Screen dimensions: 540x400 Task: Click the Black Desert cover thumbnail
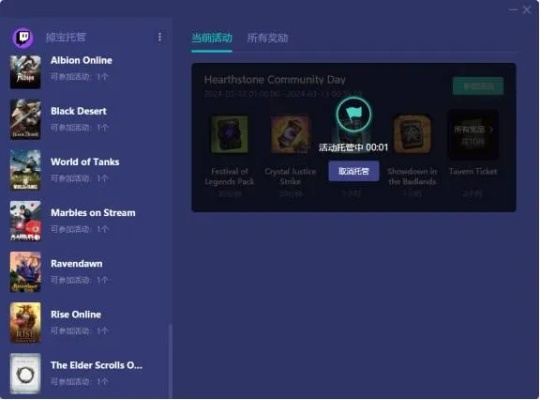coord(25,120)
